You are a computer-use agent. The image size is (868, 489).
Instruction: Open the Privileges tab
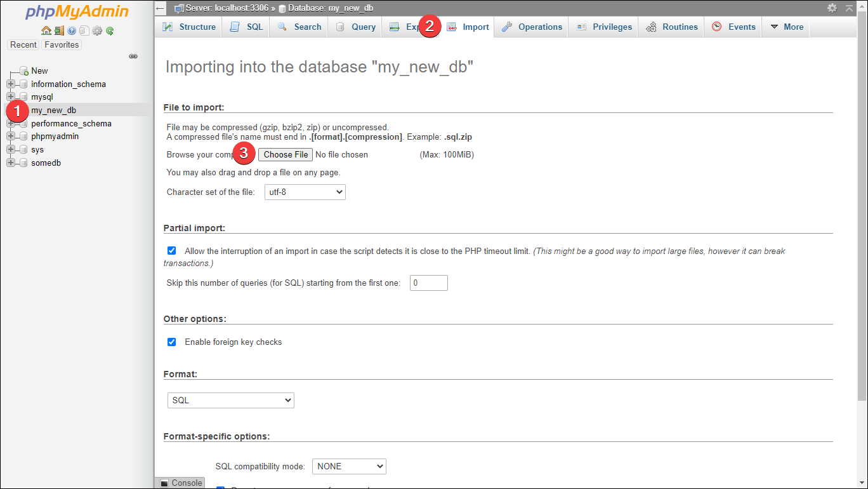pos(604,27)
